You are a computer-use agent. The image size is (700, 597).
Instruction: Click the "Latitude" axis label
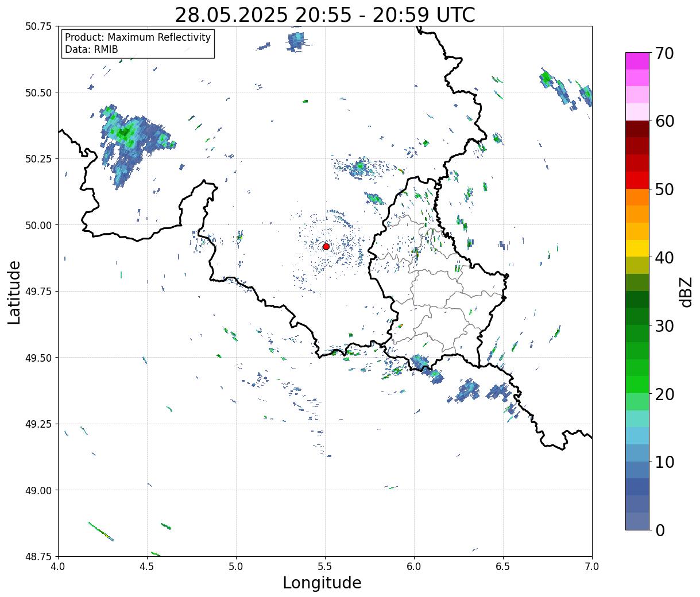point(14,292)
